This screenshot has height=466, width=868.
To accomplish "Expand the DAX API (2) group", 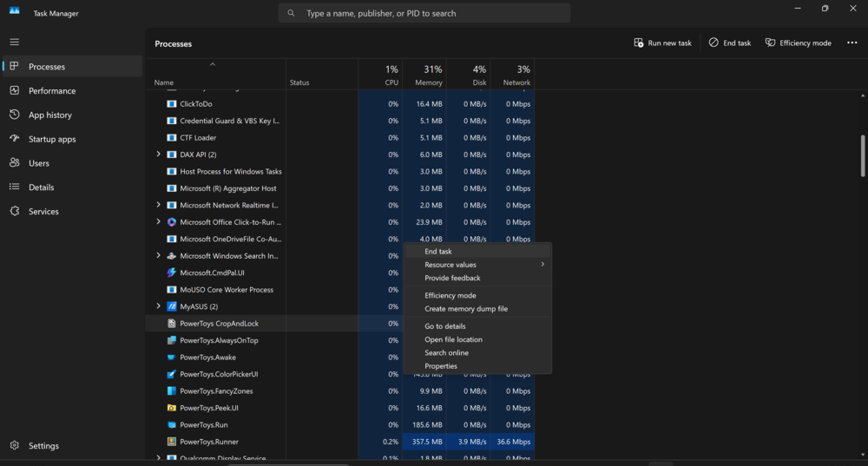I will point(158,154).
